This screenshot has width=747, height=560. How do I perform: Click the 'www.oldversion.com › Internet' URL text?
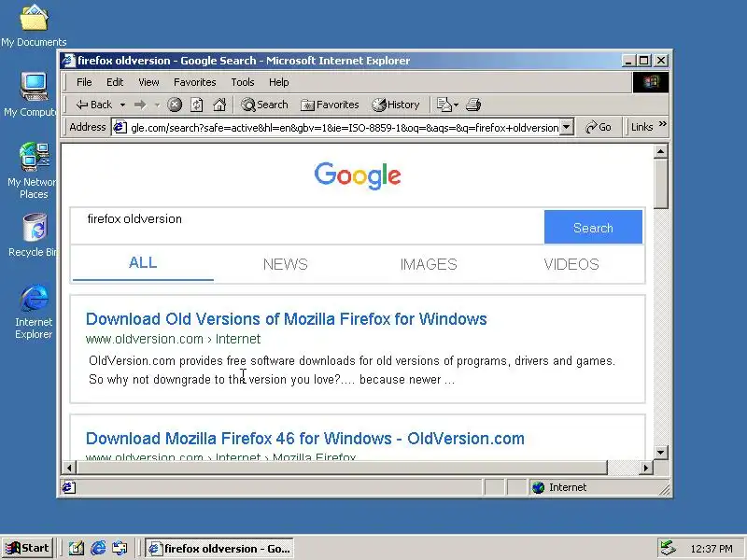[173, 339]
